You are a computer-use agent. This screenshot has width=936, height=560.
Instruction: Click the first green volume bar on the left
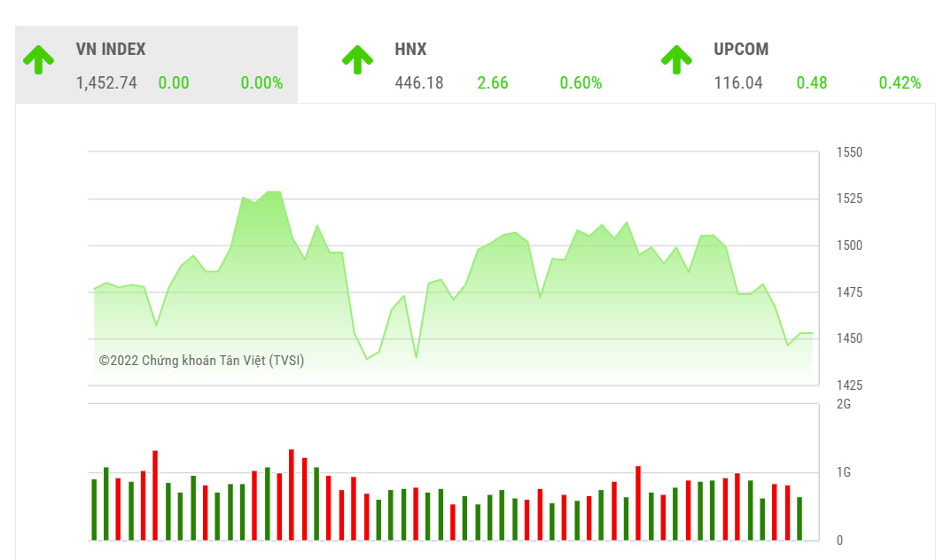click(x=94, y=509)
